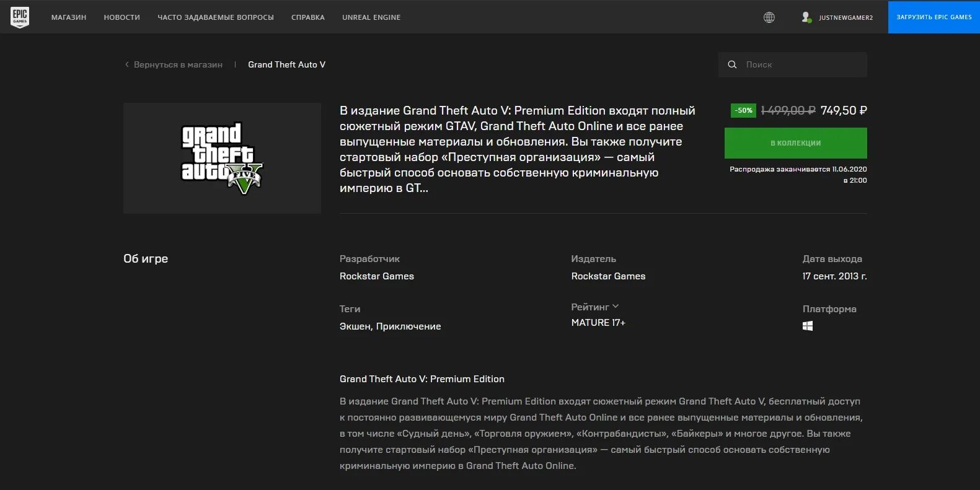Click the Grand Theft Auto V cover image
Viewport: 980px width, 490px height.
222,159
